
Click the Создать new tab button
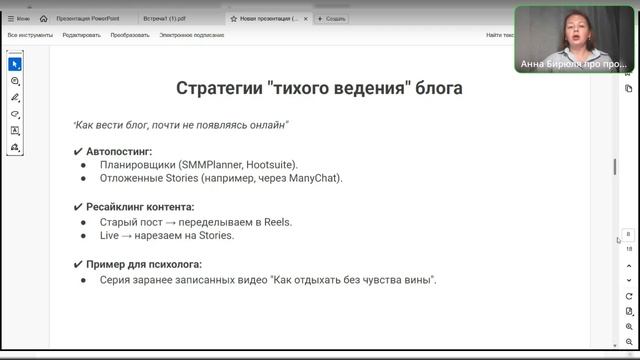pos(331,19)
